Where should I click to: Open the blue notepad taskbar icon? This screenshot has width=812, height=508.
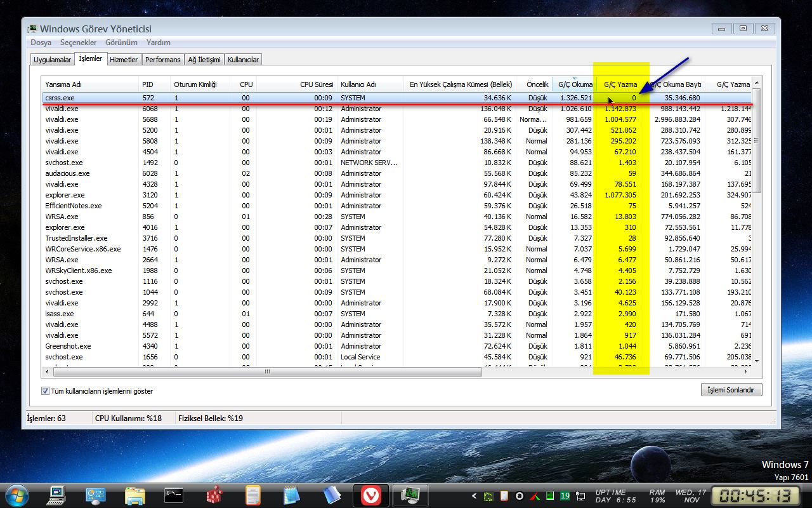[291, 495]
